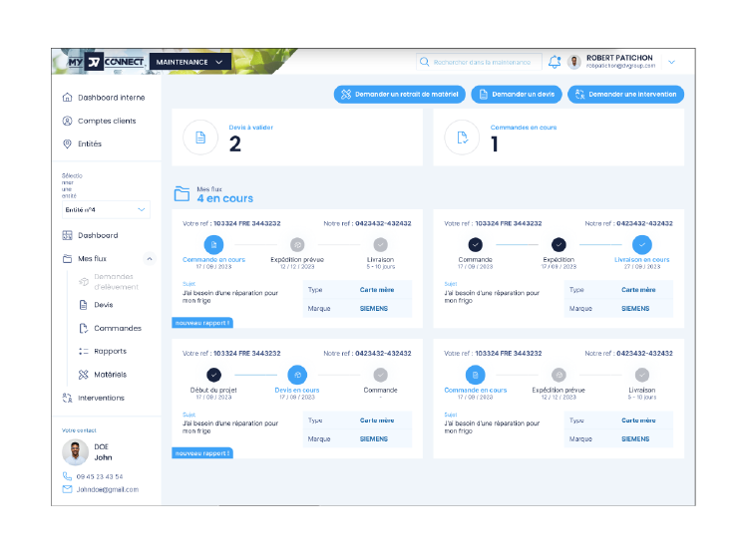Screen dimensions: 746x560
Task: Collapse the Mes flux sidebar section
Action: click(150, 259)
